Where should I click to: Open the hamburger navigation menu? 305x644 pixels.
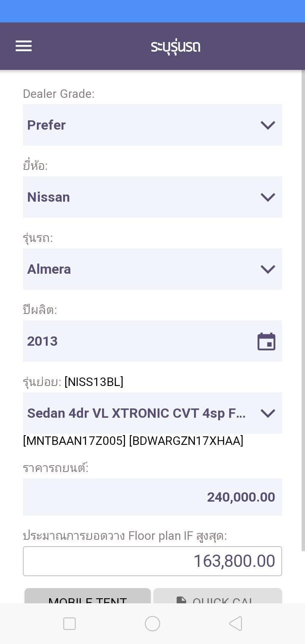(x=24, y=46)
